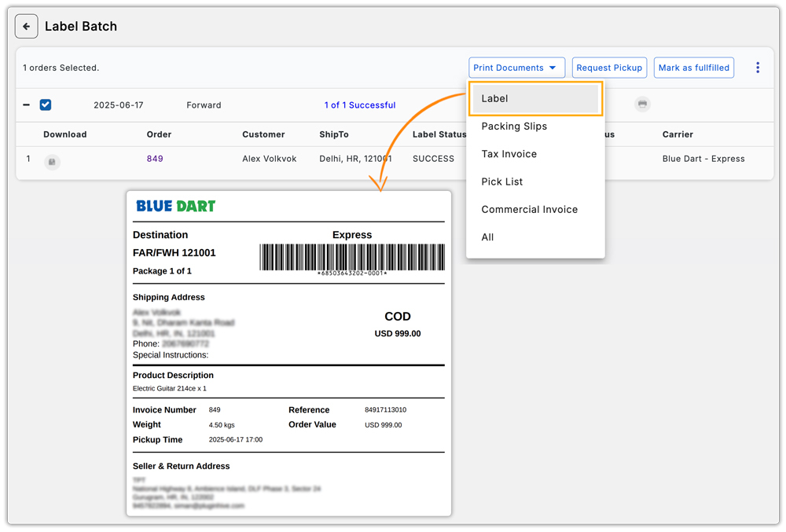Click customer name Alex Volkvok
This screenshot has height=532, width=786.
click(269, 159)
